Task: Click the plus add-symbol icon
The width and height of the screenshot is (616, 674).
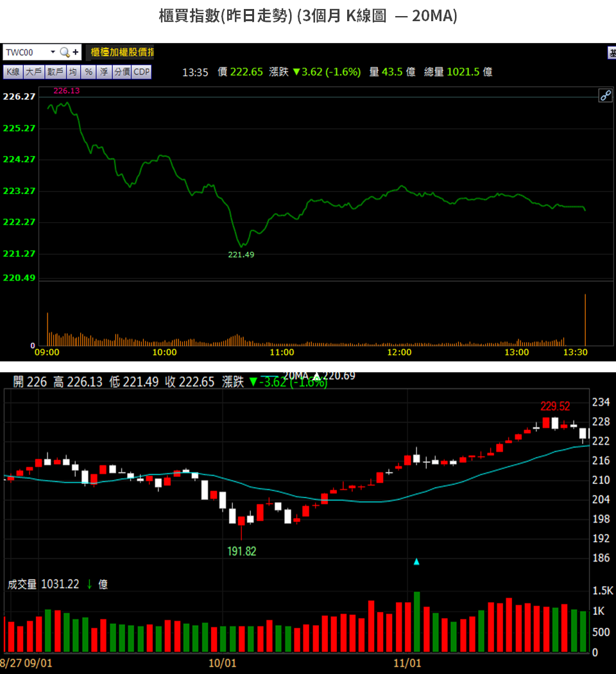Action: click(76, 52)
